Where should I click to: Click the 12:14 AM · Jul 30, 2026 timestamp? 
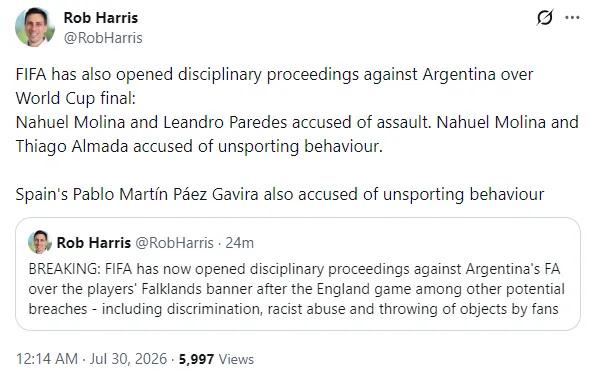(x=91, y=359)
